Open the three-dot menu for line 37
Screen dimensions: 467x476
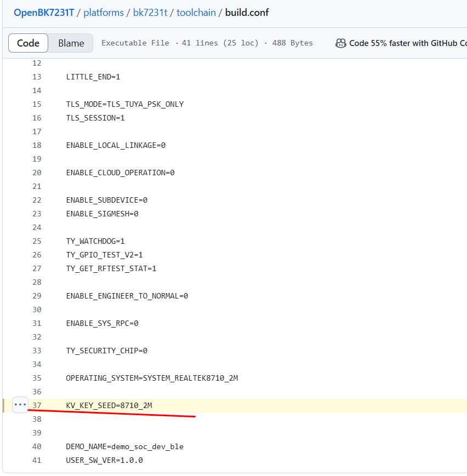click(x=20, y=405)
